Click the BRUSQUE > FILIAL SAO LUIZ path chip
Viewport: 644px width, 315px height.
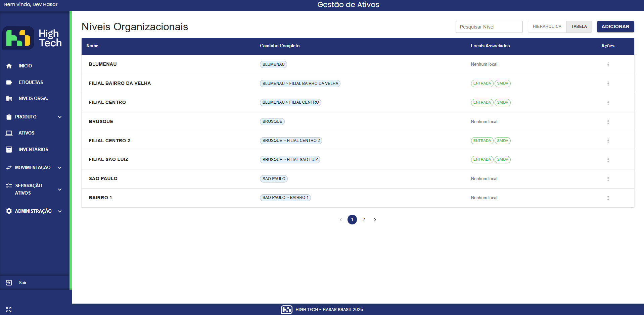point(290,160)
